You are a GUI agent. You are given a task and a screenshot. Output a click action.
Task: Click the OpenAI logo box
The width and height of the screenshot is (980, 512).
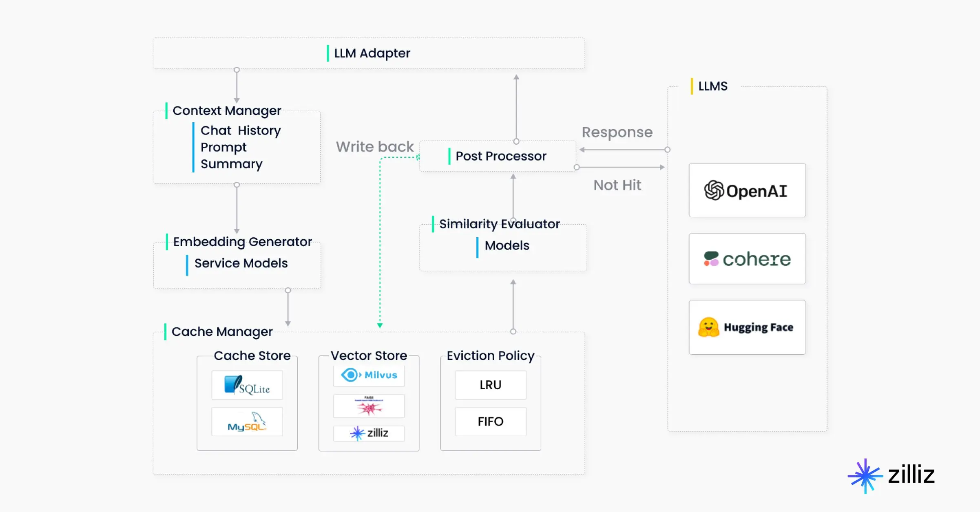pyautogui.click(x=747, y=190)
